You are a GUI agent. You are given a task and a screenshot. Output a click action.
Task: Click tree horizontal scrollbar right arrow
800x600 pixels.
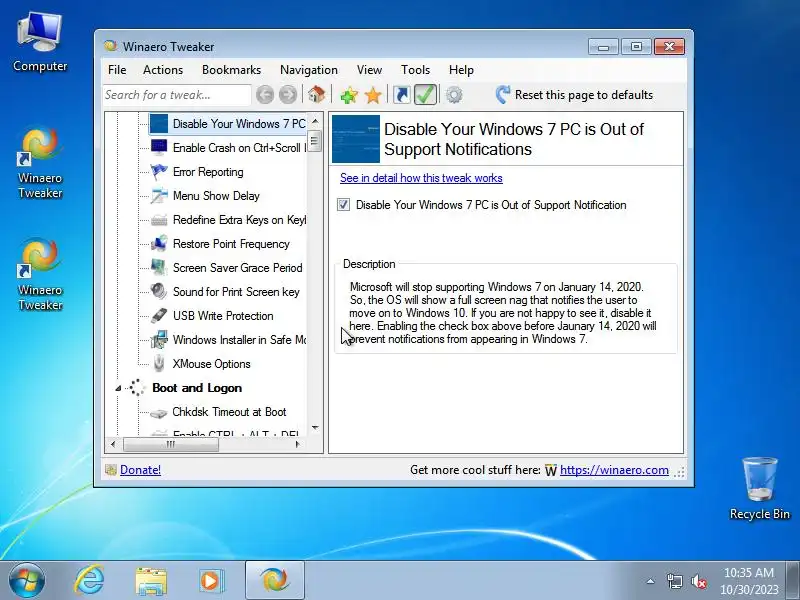tap(297, 444)
